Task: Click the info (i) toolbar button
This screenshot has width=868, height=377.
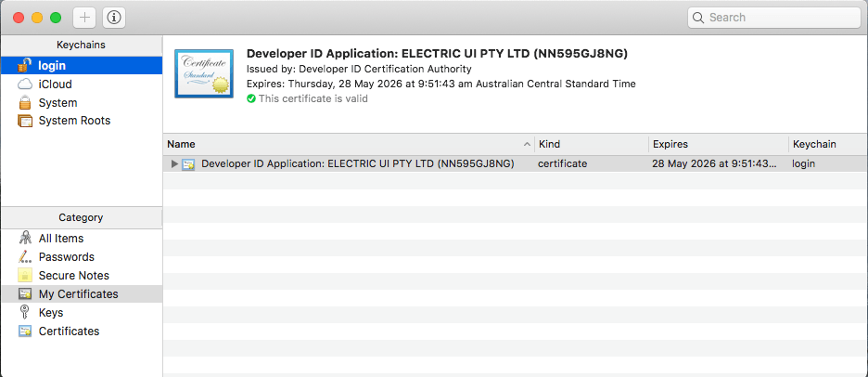Action: coord(114,18)
